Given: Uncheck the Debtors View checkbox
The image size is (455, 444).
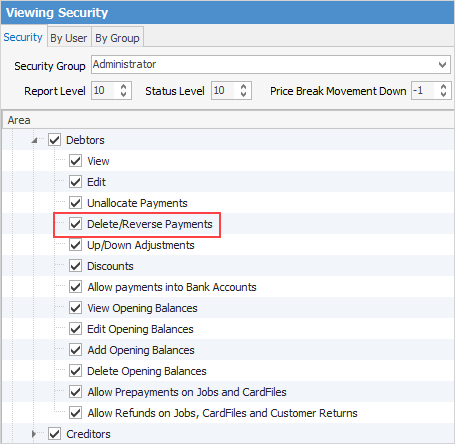Looking at the screenshot, I should 75,161.
